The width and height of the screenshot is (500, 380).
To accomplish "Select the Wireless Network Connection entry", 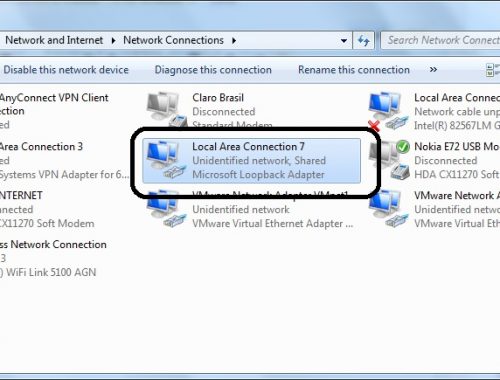I will click(x=53, y=244).
